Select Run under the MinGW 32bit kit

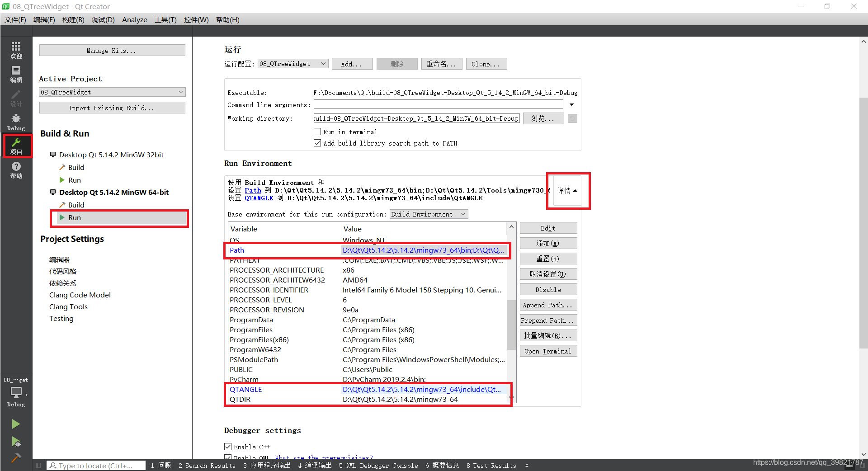tap(75, 180)
